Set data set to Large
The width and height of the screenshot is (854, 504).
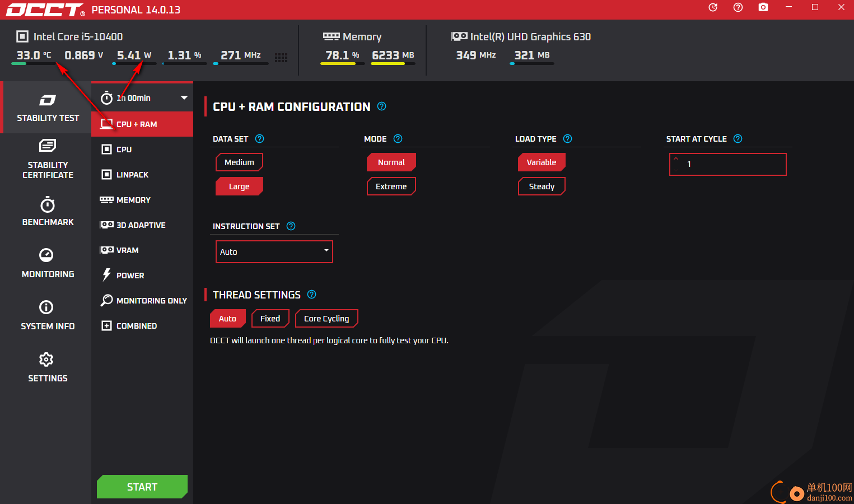point(239,186)
